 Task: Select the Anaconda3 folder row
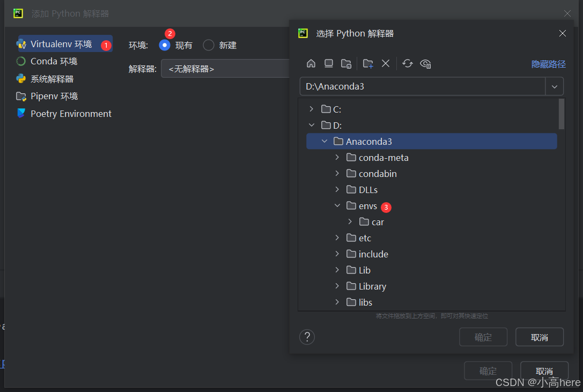[x=432, y=142]
